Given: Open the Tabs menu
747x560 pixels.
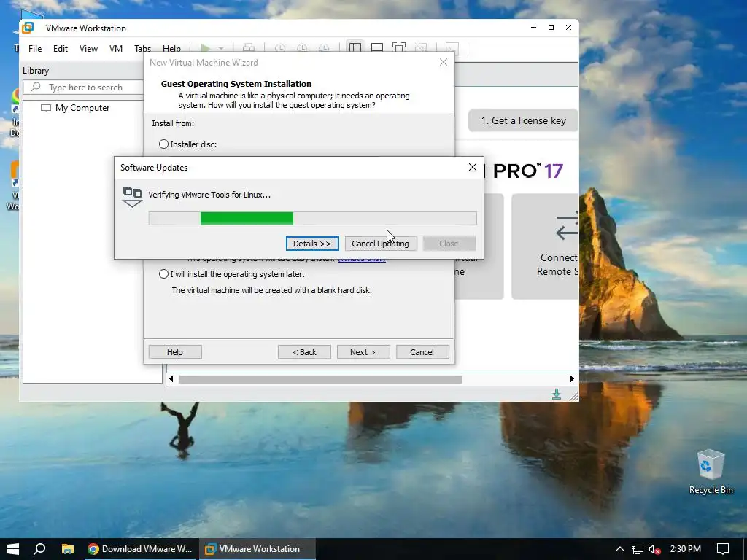Looking at the screenshot, I should click(142, 49).
